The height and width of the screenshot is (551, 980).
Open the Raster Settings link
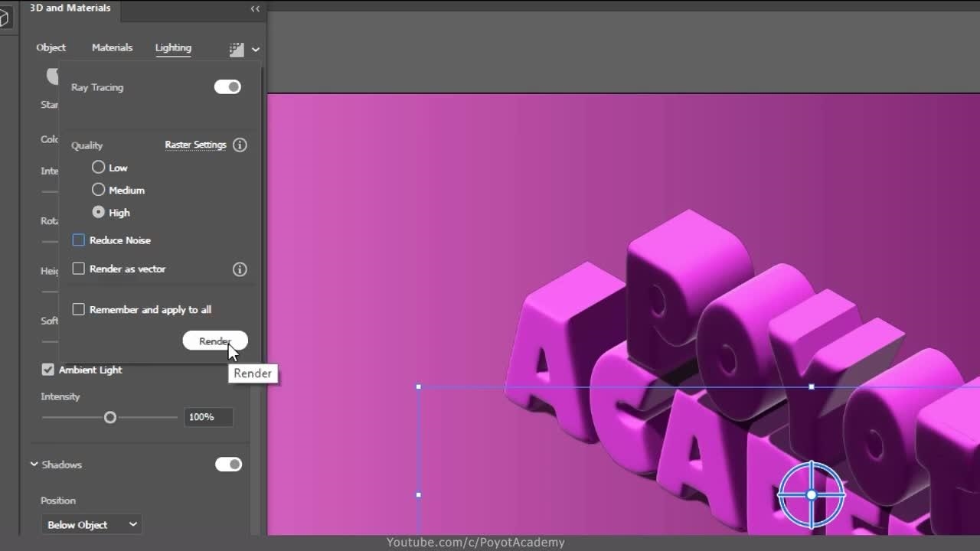click(x=195, y=145)
